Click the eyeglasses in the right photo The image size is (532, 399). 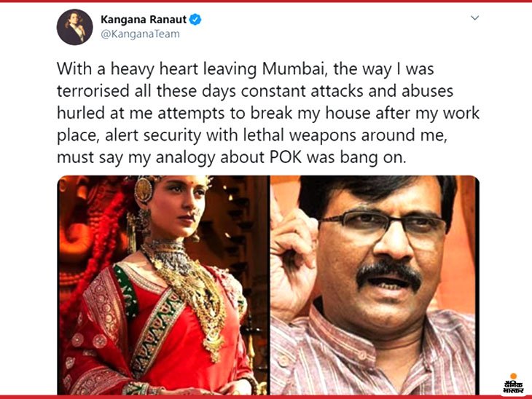click(x=383, y=224)
